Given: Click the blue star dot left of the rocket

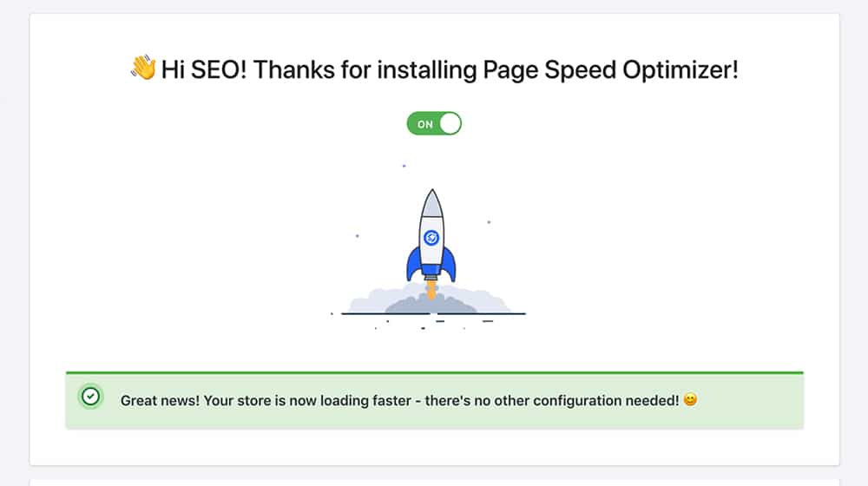Looking at the screenshot, I should tap(357, 236).
